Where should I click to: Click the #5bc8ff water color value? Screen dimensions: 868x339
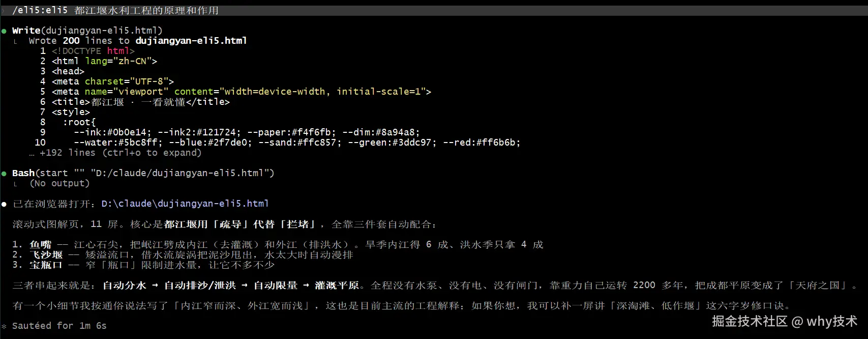tap(143, 143)
